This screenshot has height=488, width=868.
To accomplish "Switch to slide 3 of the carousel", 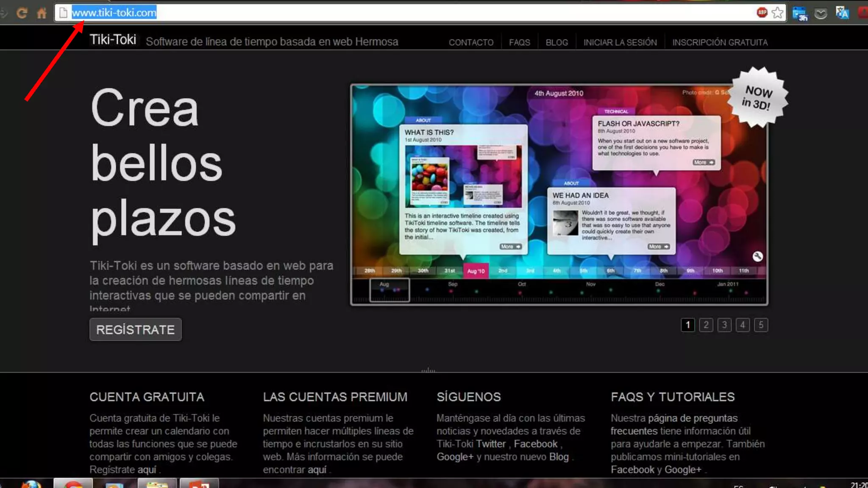I will 724,325.
